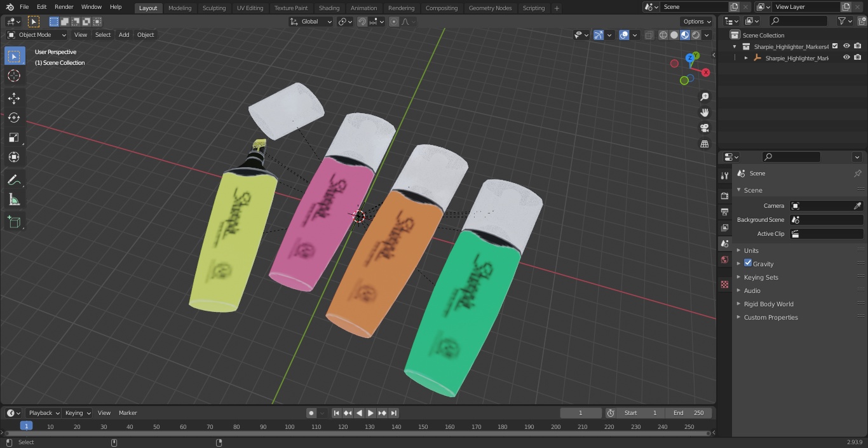Screen dimensions: 868x448
Task: Click the viewport Zoom magnifier icon
Action: [704, 97]
